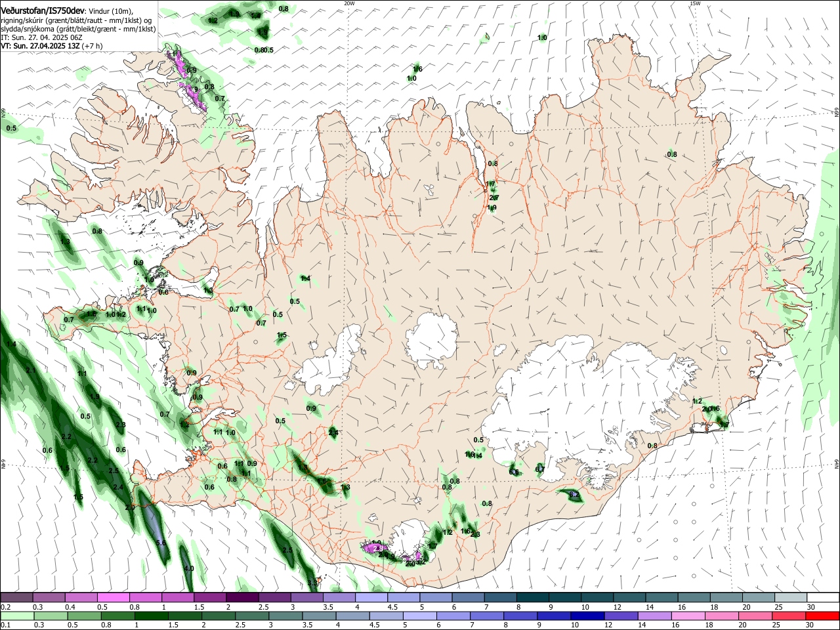Click the rain-legend swatch between 5 and 6
840x630 pixels.
(419, 616)
